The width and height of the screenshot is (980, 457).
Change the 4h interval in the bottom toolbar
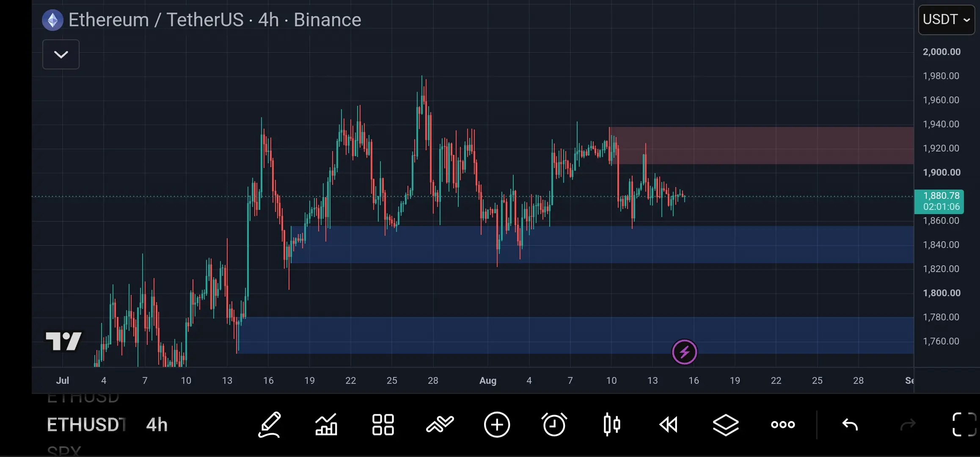pos(157,425)
